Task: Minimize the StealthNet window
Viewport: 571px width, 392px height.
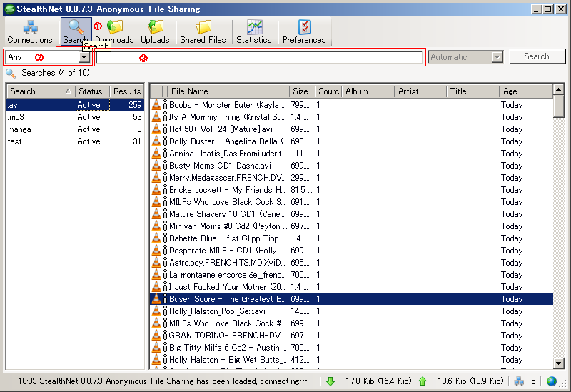Action: tap(536, 9)
